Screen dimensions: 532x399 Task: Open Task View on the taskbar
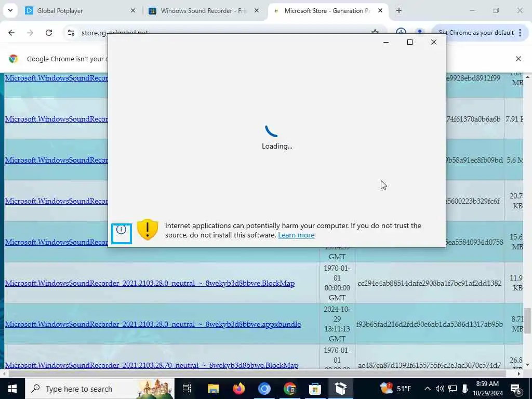point(187,389)
